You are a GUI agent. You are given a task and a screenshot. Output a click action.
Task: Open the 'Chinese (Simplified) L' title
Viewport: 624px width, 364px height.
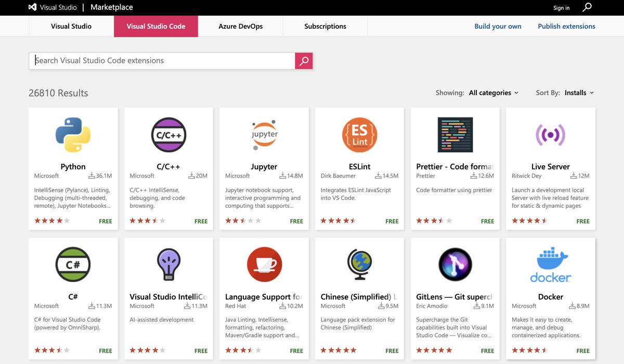click(x=359, y=297)
